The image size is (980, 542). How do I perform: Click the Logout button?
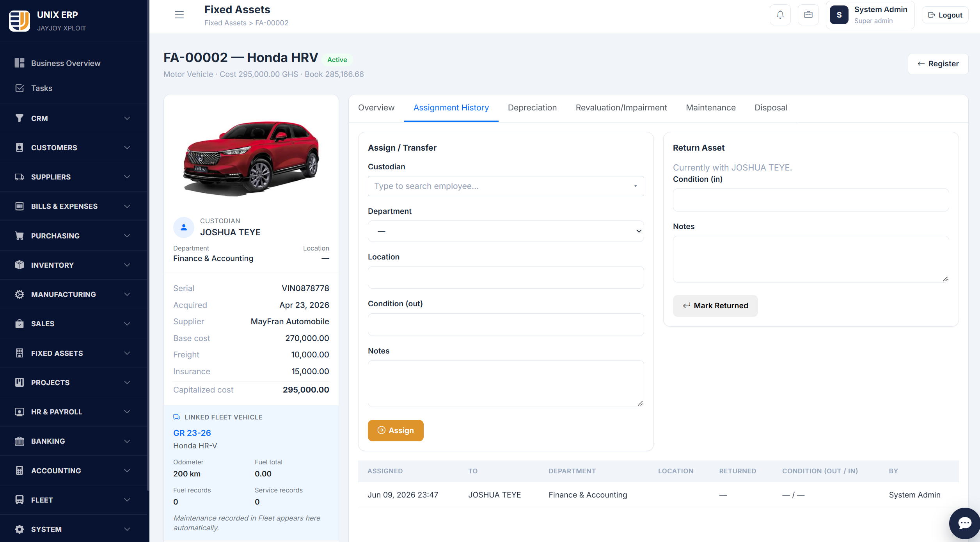tap(945, 15)
